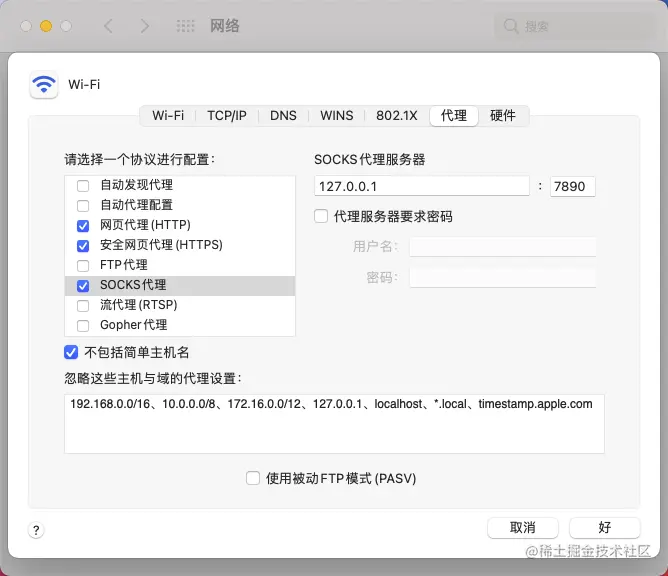Click the SOCKS server address field 127.0.0.1

[422, 186]
